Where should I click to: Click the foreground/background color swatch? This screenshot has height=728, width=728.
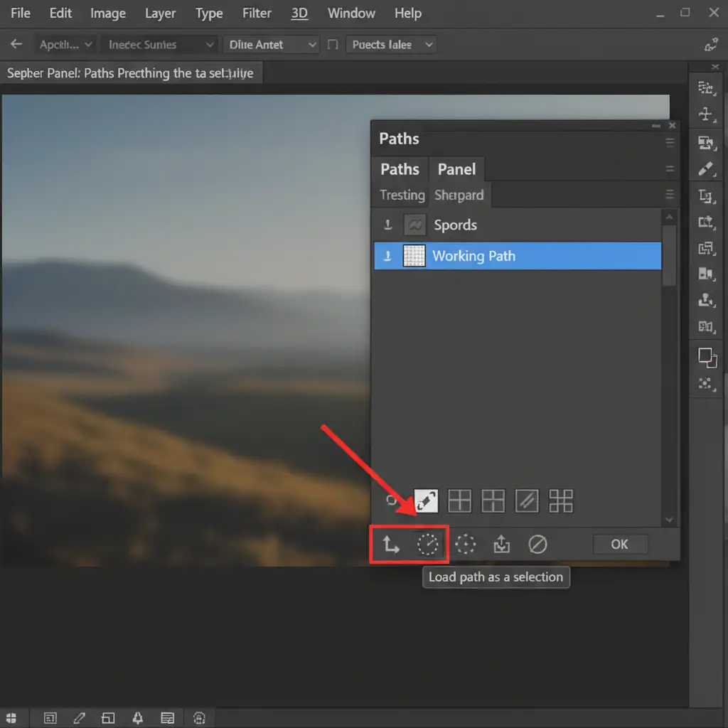point(706,357)
